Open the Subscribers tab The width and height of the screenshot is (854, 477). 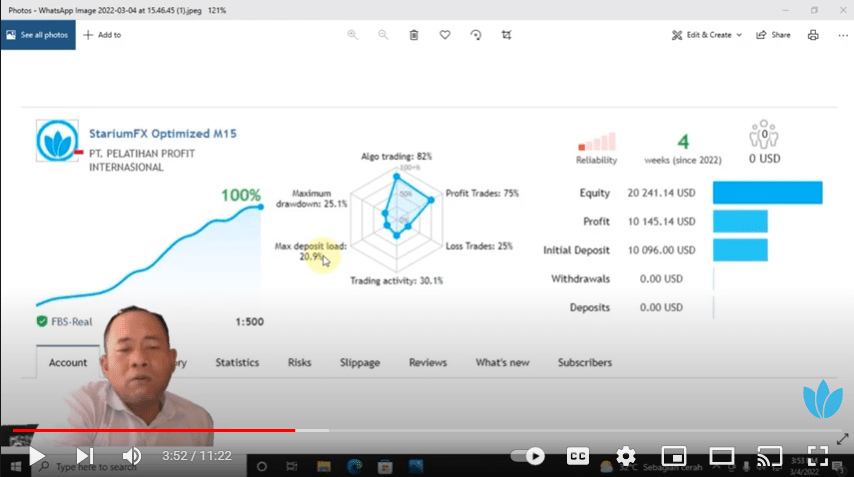(x=585, y=362)
